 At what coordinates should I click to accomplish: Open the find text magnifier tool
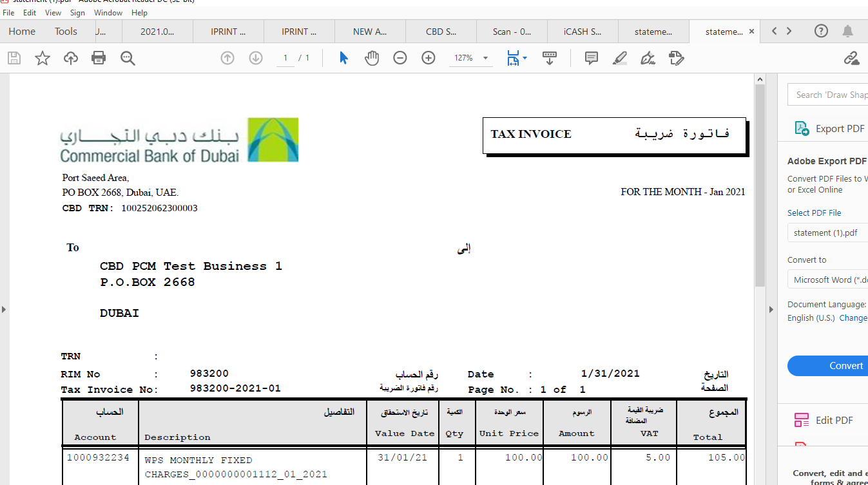click(x=128, y=59)
